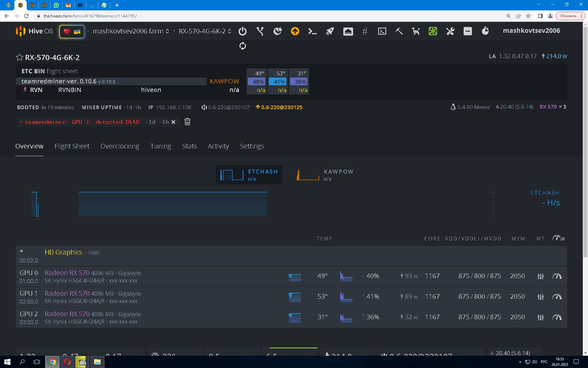The height and width of the screenshot is (368, 588).
Task: Switch to the Overclocking tab
Action: click(x=120, y=146)
